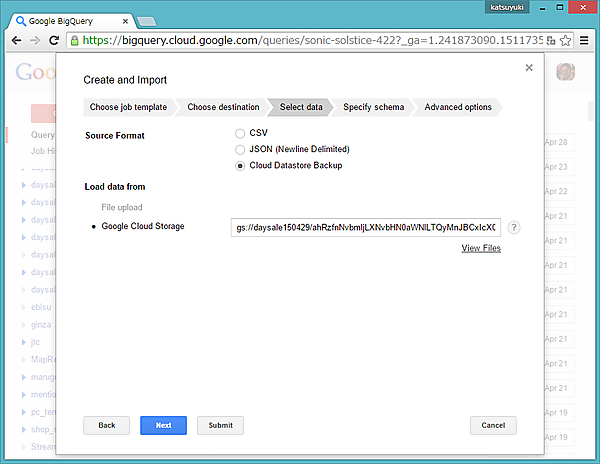The height and width of the screenshot is (464, 600).
Task: Select JSON (Newline Delimited) format
Action: (x=240, y=149)
